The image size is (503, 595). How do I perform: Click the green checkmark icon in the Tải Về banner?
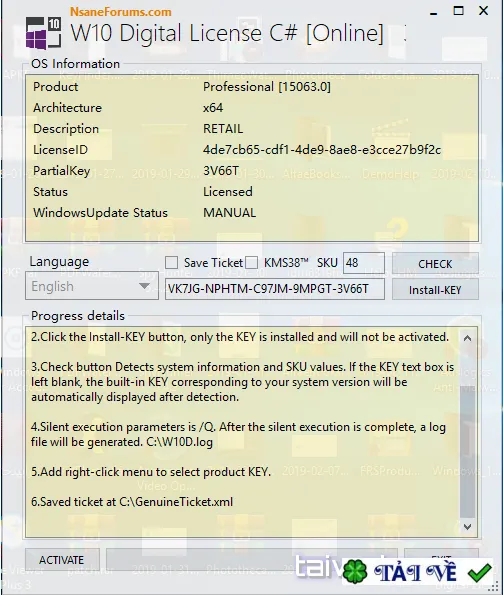coord(480,572)
